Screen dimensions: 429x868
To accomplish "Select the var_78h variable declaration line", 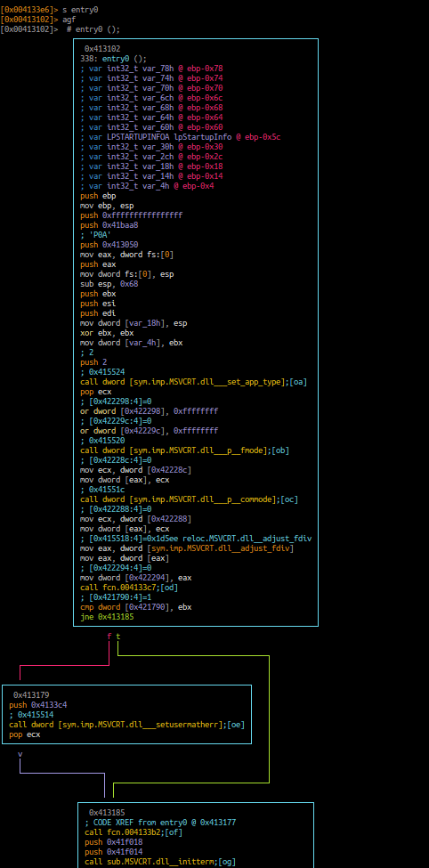I will [x=151, y=68].
